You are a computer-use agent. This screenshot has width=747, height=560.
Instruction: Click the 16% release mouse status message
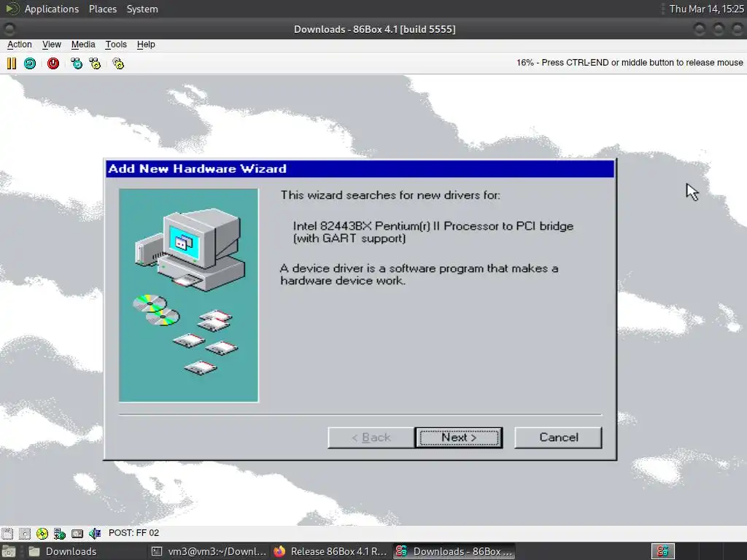[x=630, y=63]
